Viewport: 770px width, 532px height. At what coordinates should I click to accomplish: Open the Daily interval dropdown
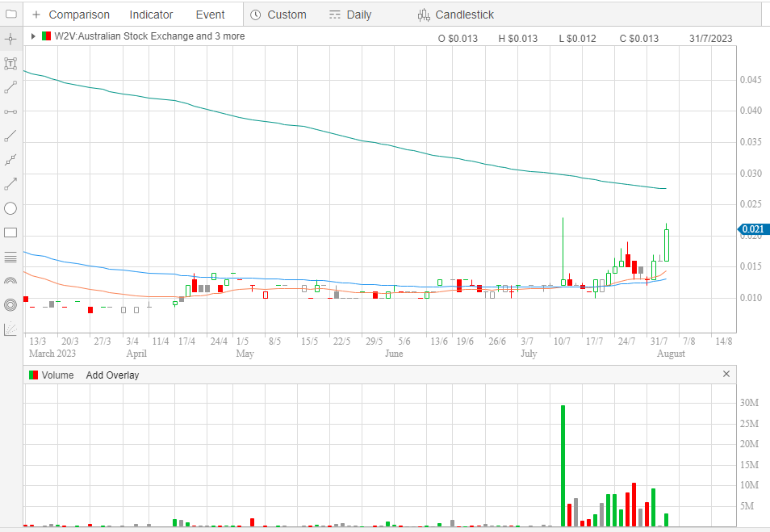click(x=359, y=15)
